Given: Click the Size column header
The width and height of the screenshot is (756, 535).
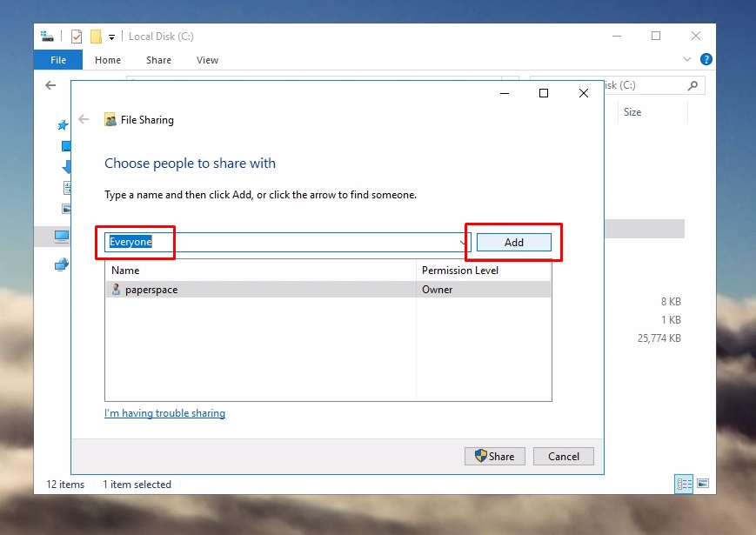Looking at the screenshot, I should point(632,112).
